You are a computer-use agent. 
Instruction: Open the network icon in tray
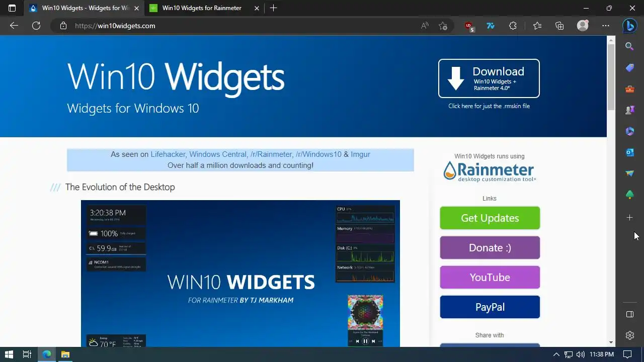569,354
